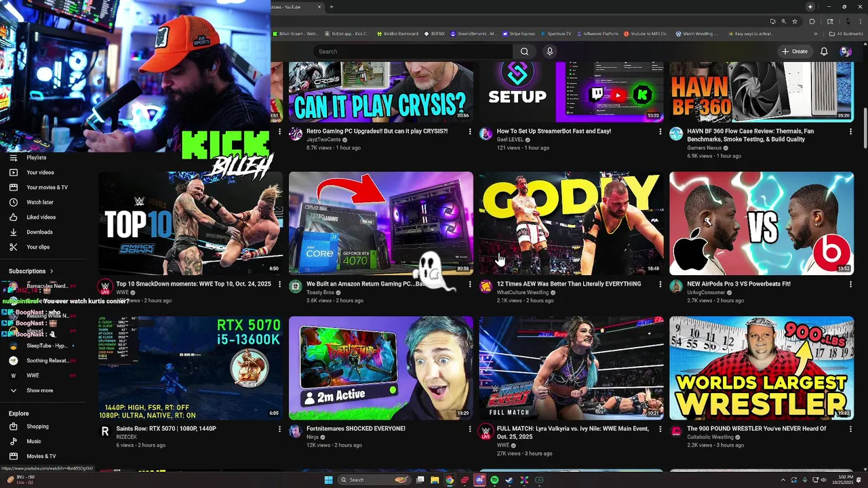Open title NEW AirPods Pro 3 VS Powerbeats Fit
Viewport: 868px width, 488px height.
738,284
